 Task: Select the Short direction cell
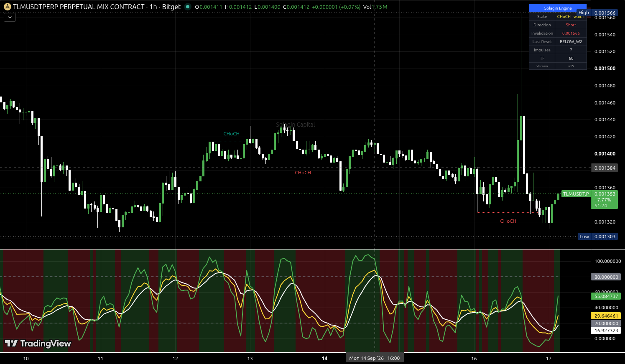[571, 25]
